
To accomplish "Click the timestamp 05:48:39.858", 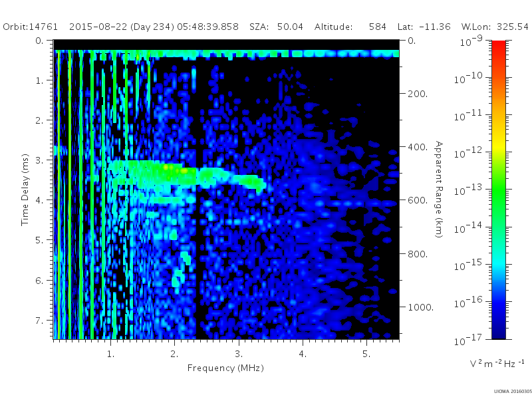I will click(x=207, y=27).
